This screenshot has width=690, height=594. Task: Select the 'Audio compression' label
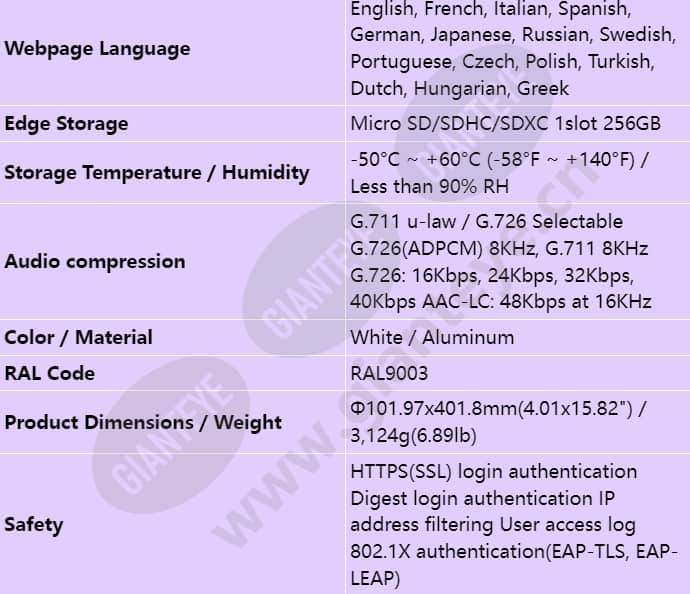(x=95, y=261)
